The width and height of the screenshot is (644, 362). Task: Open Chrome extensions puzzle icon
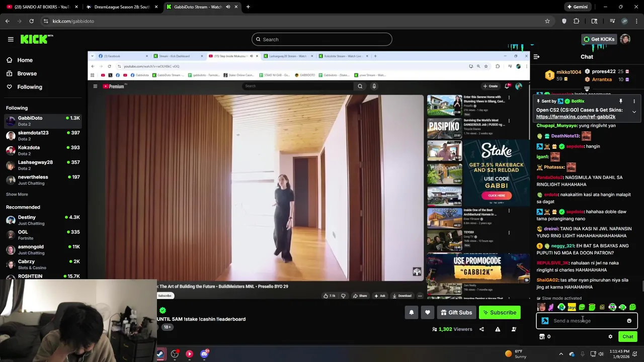[577, 21]
